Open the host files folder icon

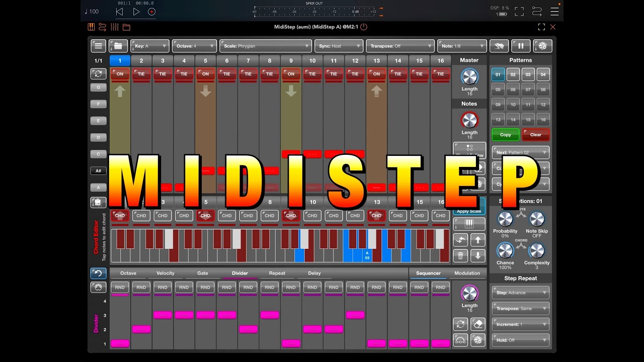pyautogui.click(x=126, y=27)
